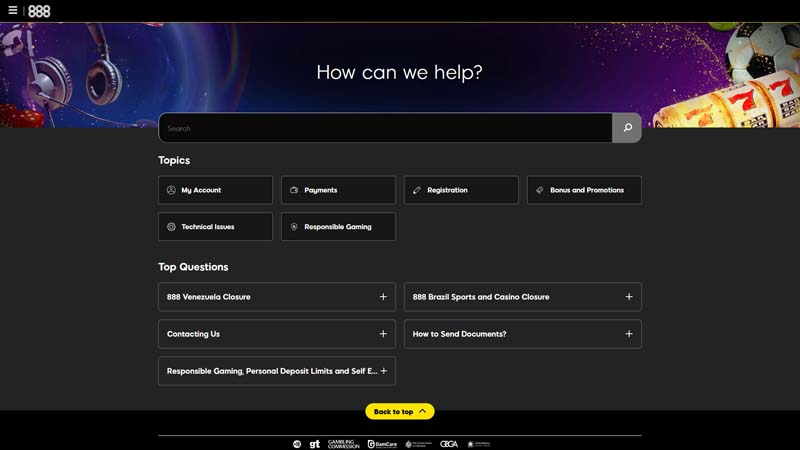Open the hamburger menu in the header
Image resolution: width=800 pixels, height=450 pixels.
pos(13,11)
